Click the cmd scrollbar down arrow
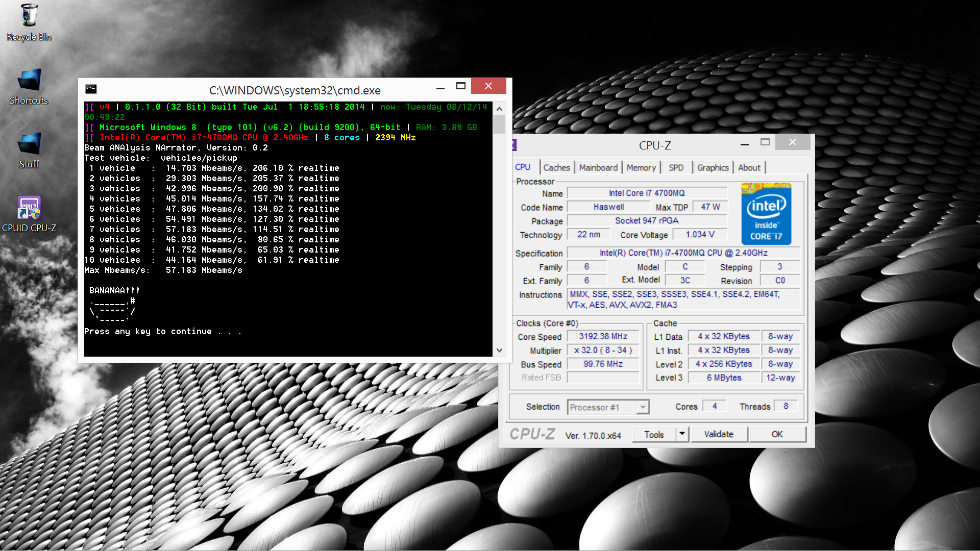 pos(500,350)
